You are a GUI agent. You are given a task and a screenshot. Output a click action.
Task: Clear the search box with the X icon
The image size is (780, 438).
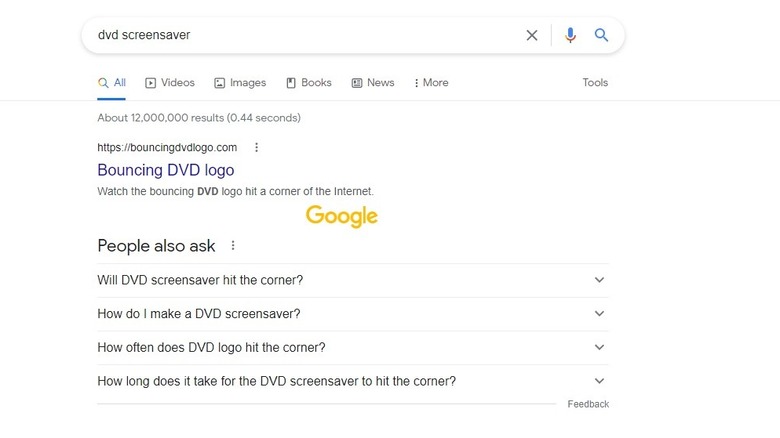pyautogui.click(x=532, y=35)
